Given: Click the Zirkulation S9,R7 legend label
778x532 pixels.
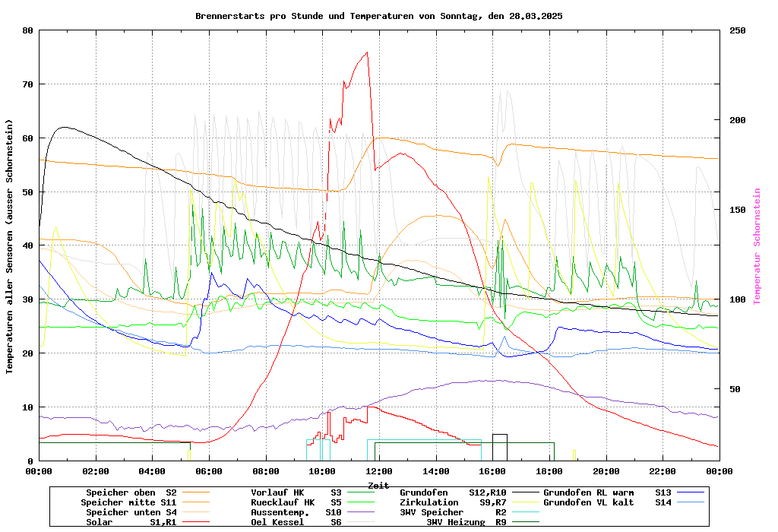Looking at the screenshot, I should pyautogui.click(x=453, y=502).
